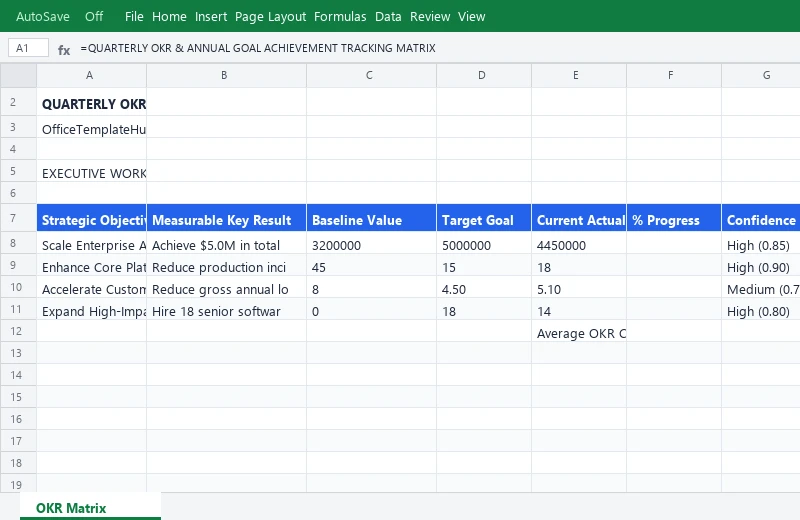Select column C header

[371, 76]
